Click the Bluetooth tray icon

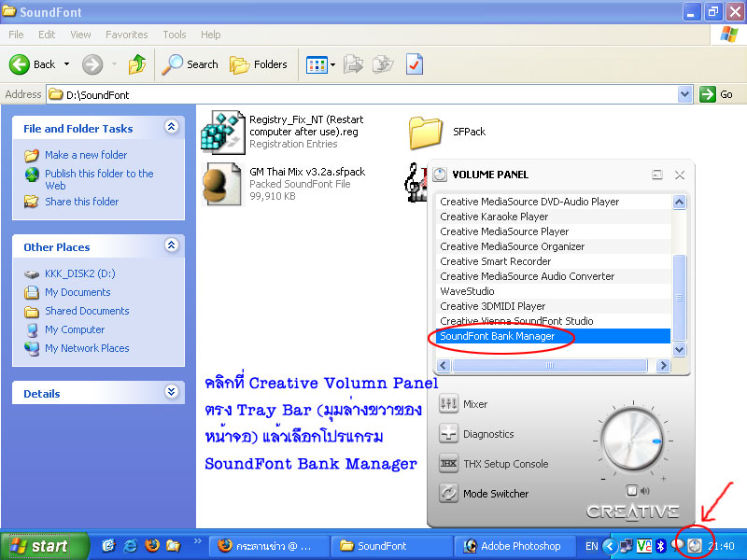pyautogui.click(x=661, y=546)
